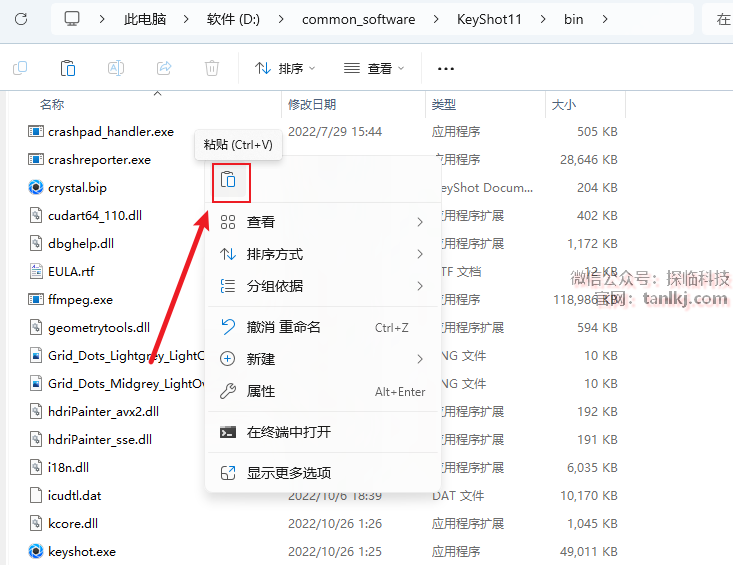Click the bin breadcrumb segment
Image resolution: width=733 pixels, height=569 pixels.
coord(574,19)
